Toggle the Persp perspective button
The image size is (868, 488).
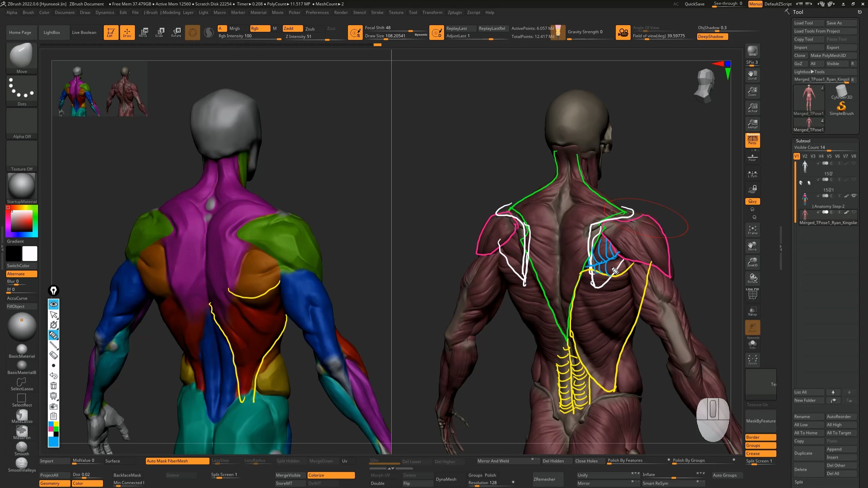tap(752, 140)
